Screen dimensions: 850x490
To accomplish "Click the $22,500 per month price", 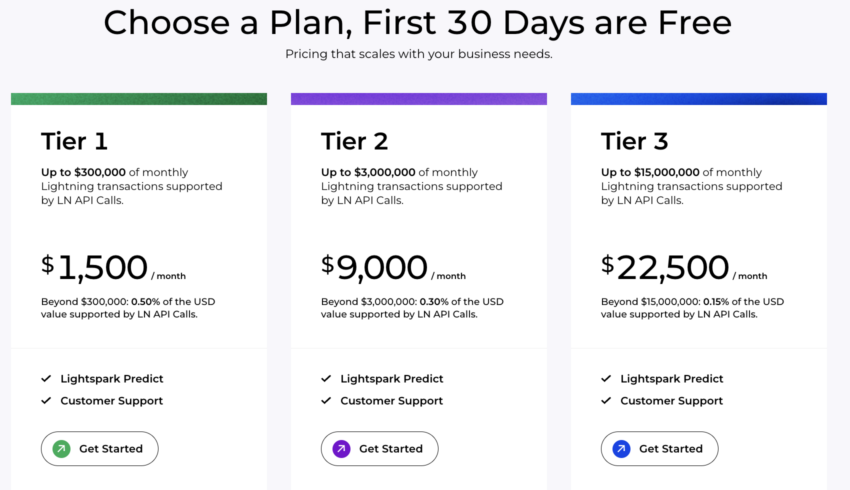I will (x=683, y=268).
